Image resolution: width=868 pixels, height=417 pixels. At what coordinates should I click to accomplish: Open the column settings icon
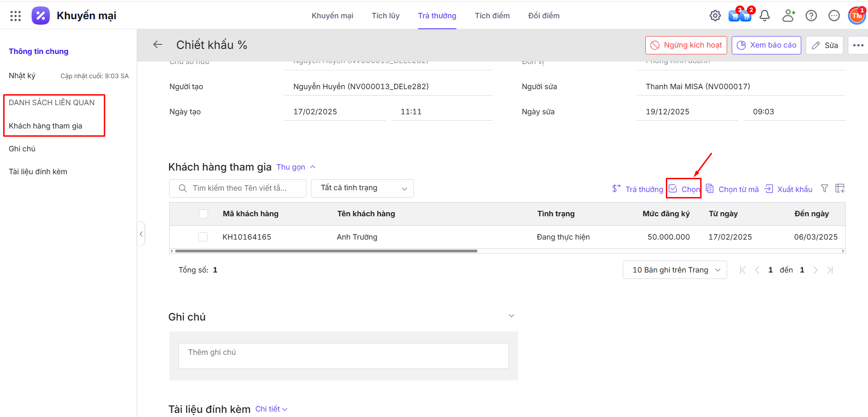click(x=840, y=188)
